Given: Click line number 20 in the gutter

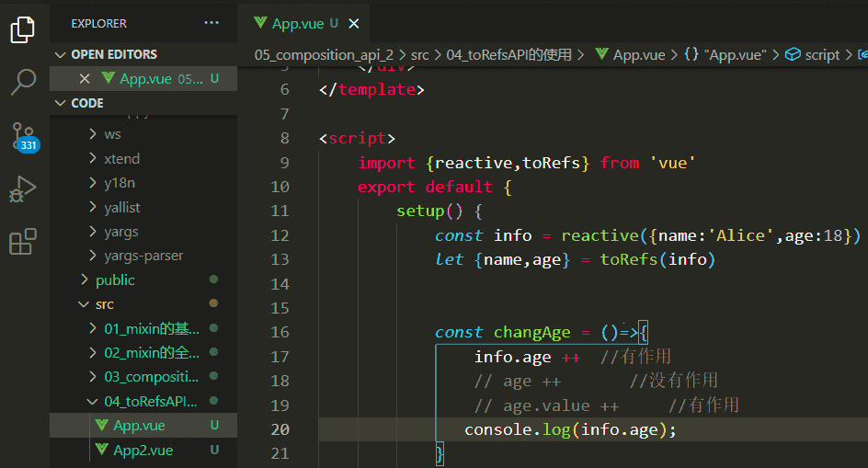Looking at the screenshot, I should (280, 429).
